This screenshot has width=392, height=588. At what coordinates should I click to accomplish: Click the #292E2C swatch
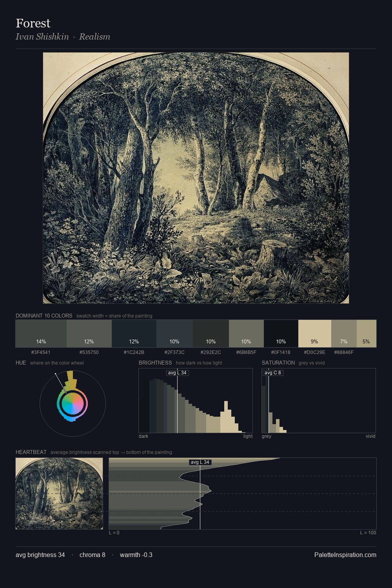(211, 334)
